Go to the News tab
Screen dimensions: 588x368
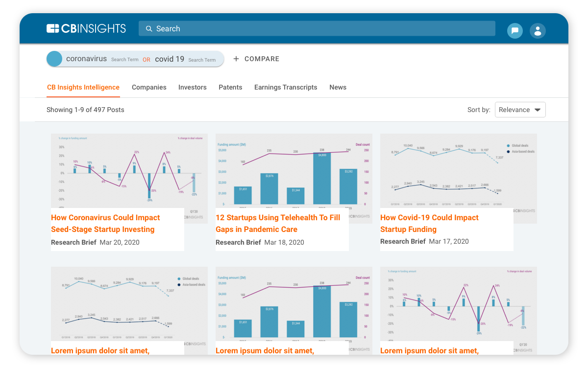pos(338,87)
